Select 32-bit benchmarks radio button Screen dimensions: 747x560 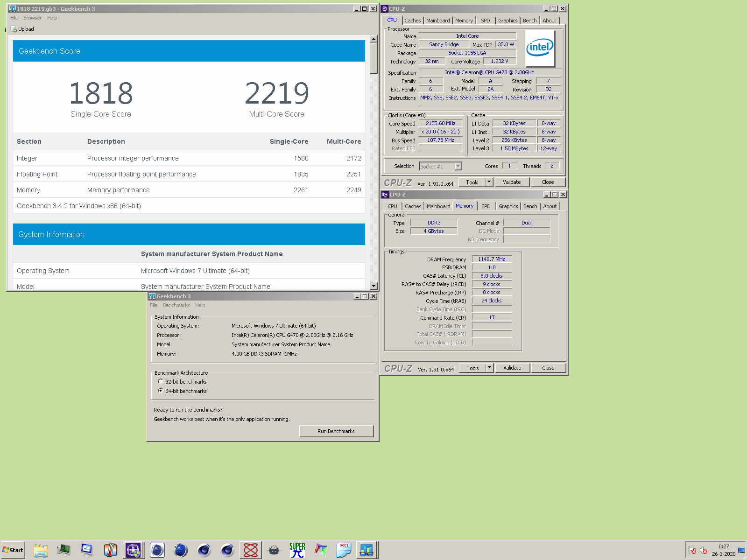coord(161,382)
